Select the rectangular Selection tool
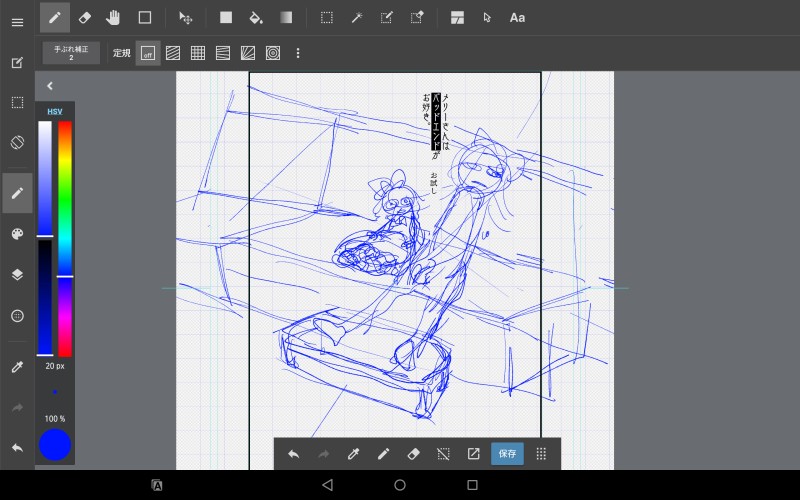The image size is (800, 500). (x=327, y=18)
